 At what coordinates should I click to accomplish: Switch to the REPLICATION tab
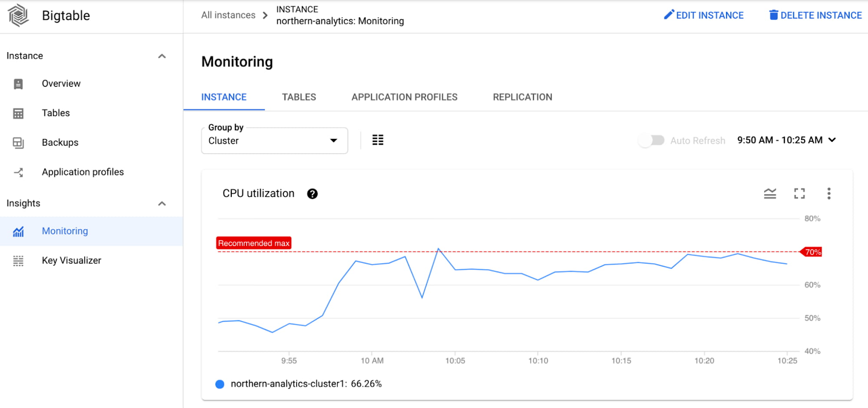522,97
